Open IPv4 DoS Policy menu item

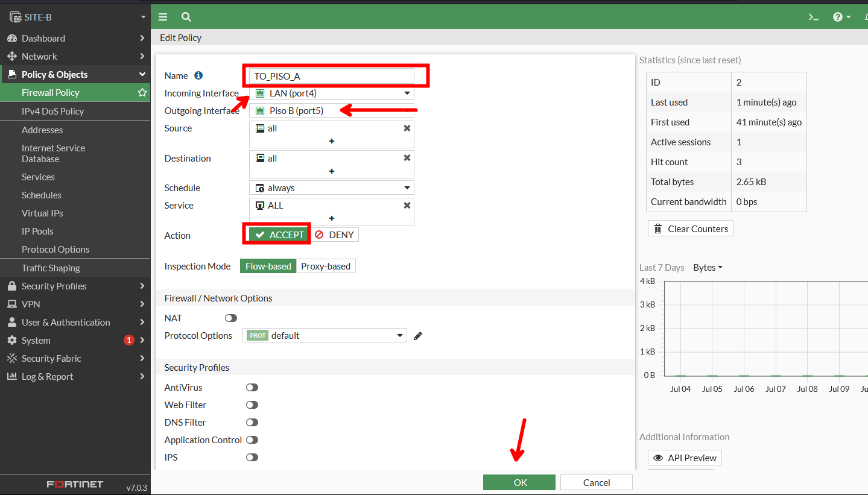tap(52, 111)
